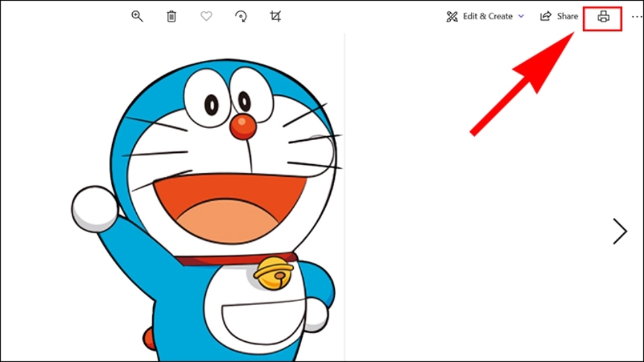Open the three-dot See more menu
Image resolution: width=644 pixels, height=362 pixels.
[637, 17]
